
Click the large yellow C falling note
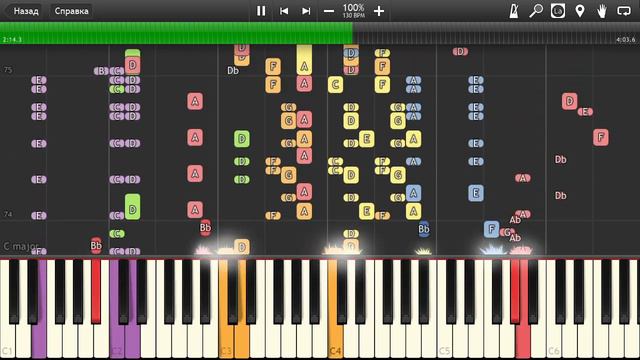point(335,84)
